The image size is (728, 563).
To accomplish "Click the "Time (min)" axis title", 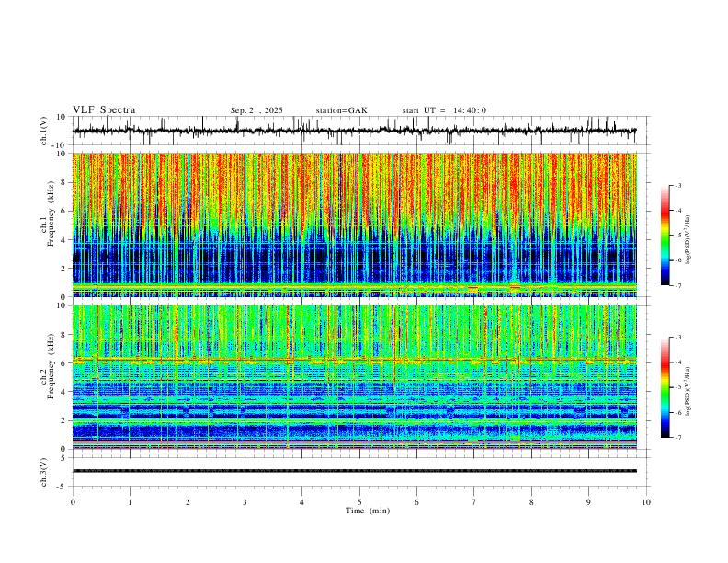I will [x=368, y=511].
